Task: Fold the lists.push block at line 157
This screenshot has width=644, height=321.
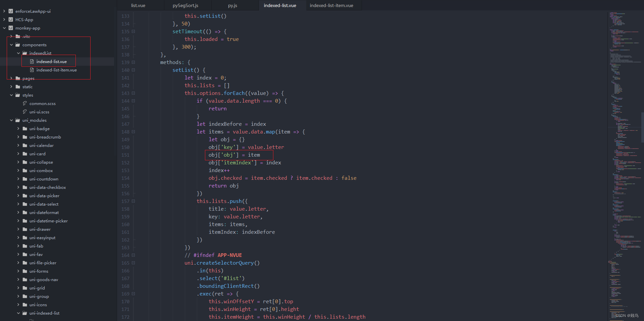Action: tap(133, 201)
